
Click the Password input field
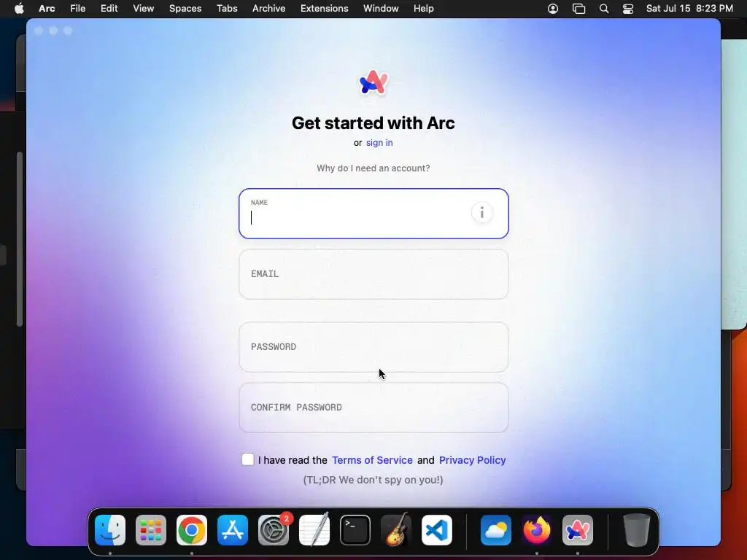373,347
